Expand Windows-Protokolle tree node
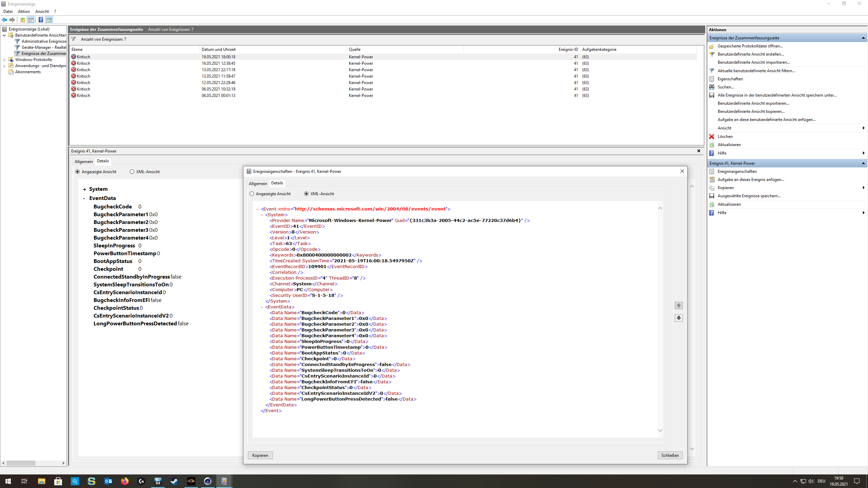This screenshot has height=488, width=868. (x=4, y=60)
